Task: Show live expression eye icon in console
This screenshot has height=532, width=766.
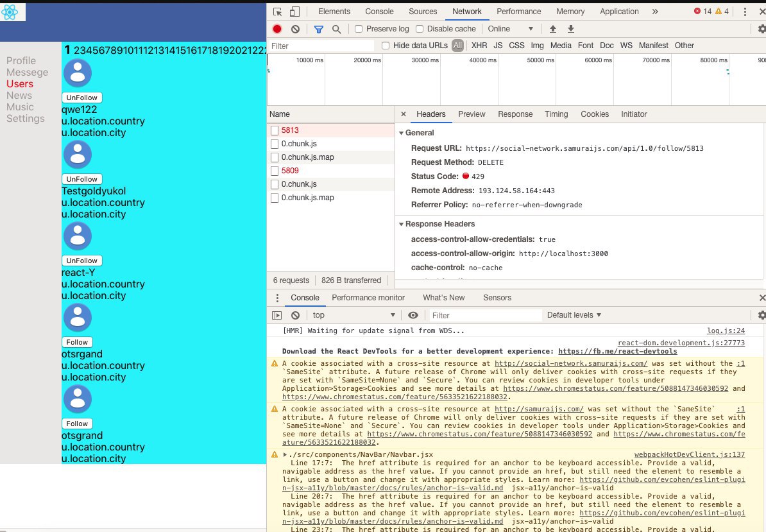Action: 413,315
